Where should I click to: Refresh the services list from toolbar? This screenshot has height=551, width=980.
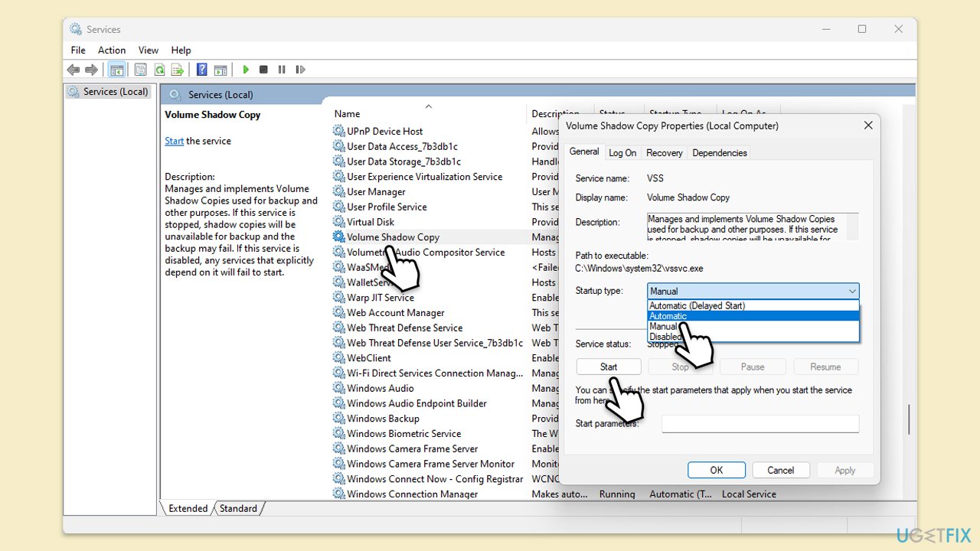point(159,70)
